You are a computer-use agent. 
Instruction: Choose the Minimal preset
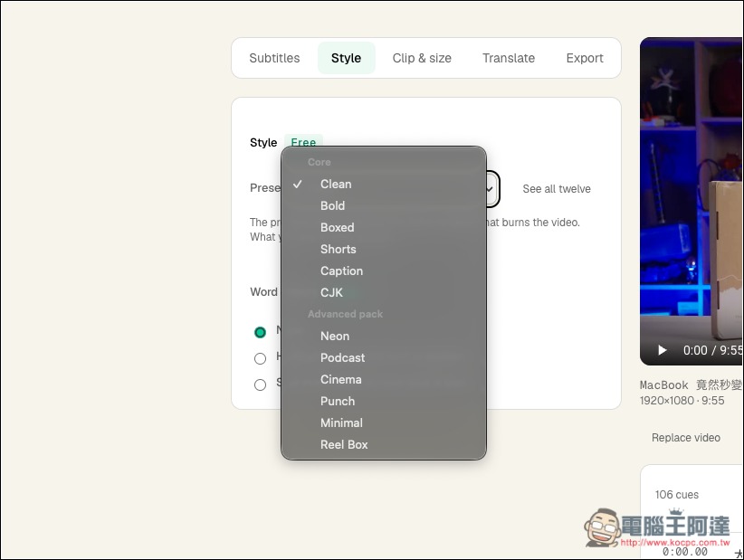click(384, 423)
